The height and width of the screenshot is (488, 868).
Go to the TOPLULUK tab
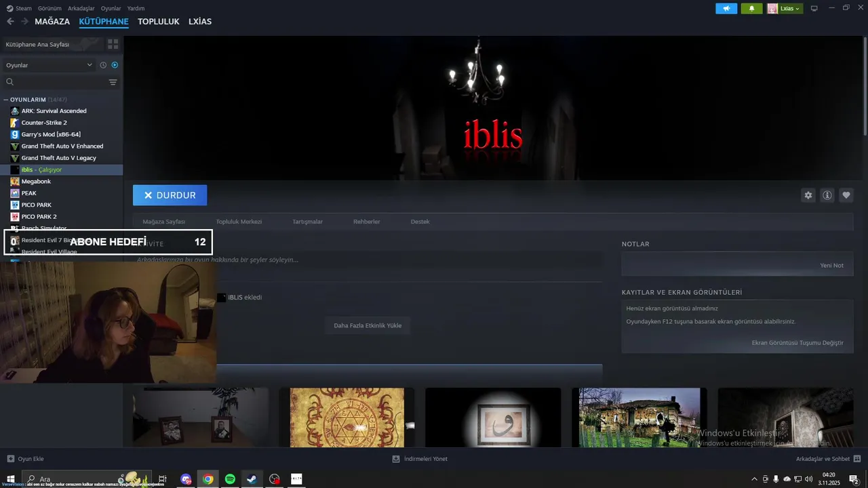point(158,22)
